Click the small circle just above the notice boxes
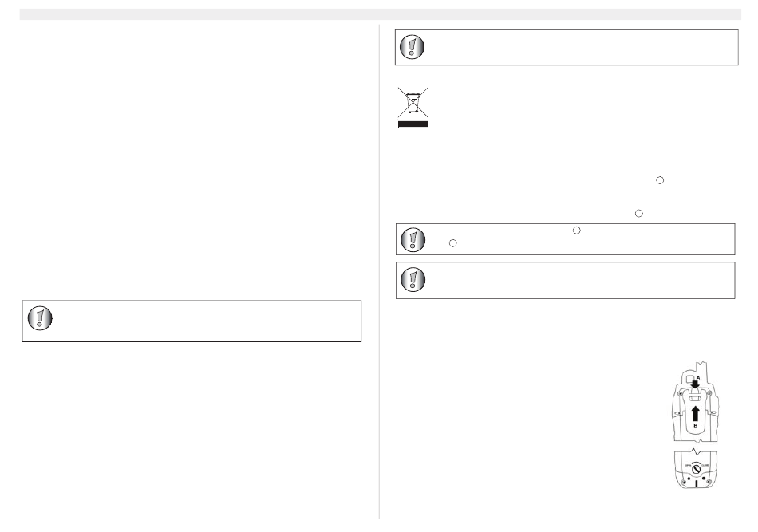The height and width of the screenshot is (532, 758). [638, 215]
